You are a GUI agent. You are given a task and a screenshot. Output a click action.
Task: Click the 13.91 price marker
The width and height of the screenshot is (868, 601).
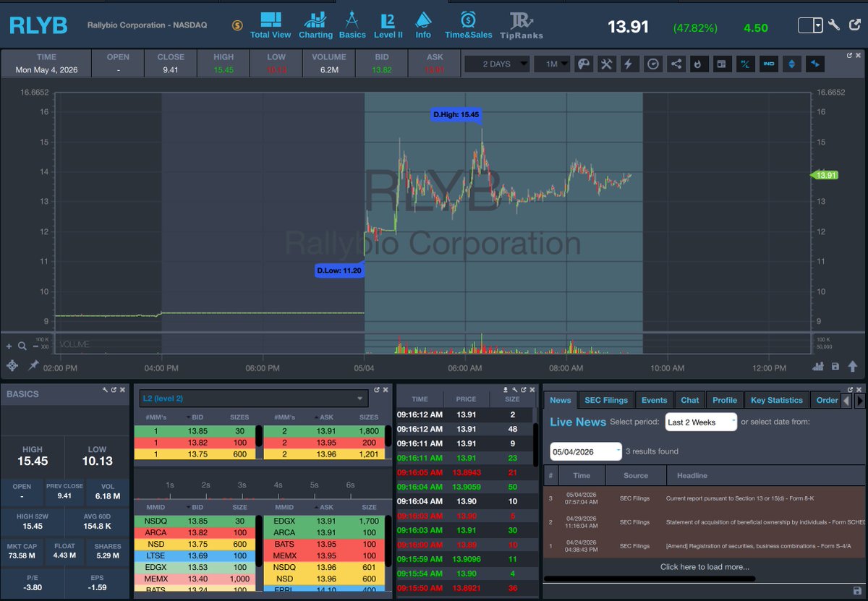coord(824,175)
